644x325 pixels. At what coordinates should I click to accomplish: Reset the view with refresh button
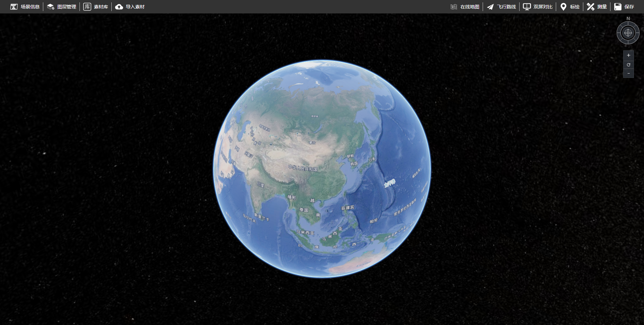coord(628,65)
